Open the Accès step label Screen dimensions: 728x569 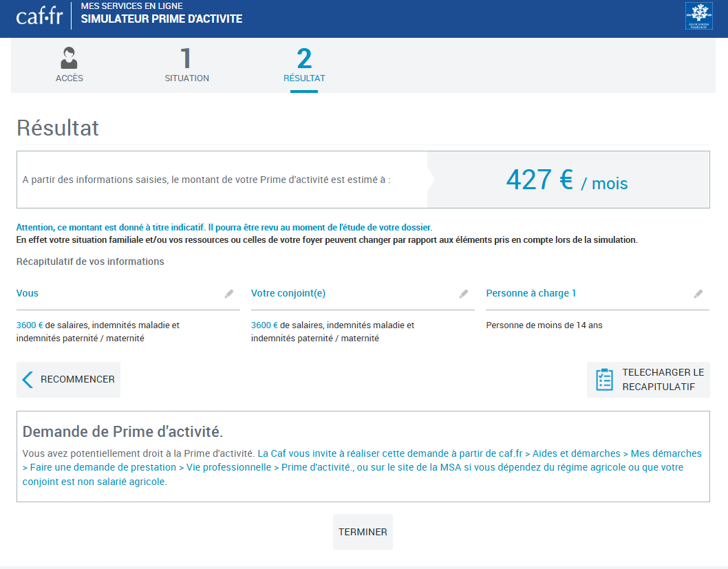tap(69, 78)
